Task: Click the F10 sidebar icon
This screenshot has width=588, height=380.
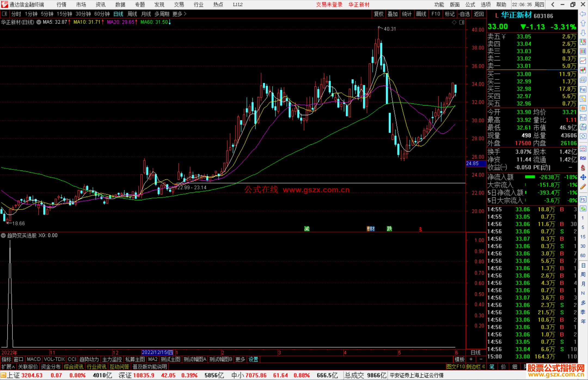Action: pyautogui.click(x=583, y=89)
